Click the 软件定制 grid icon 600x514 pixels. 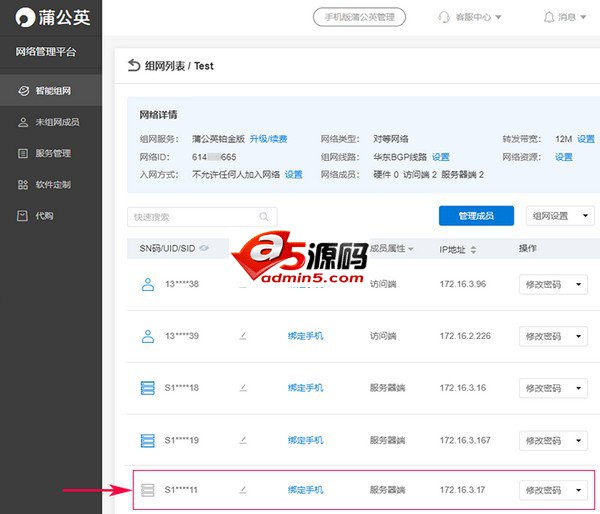(23, 185)
